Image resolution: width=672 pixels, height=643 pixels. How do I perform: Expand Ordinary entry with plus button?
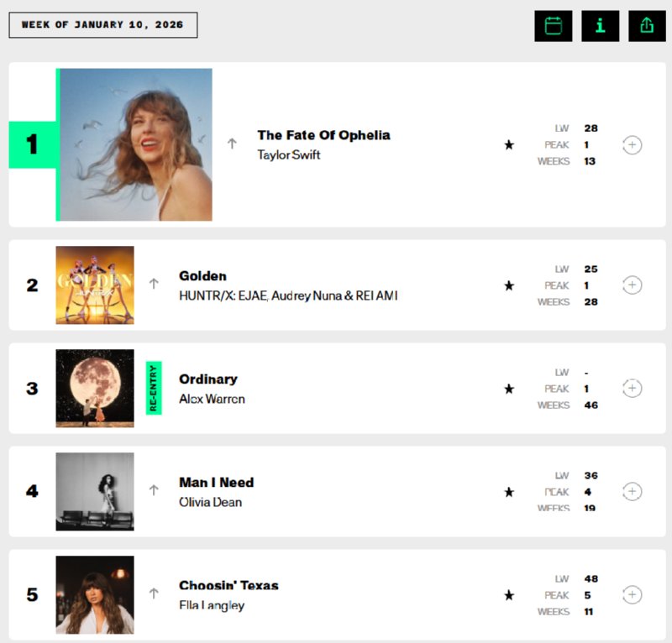633,389
